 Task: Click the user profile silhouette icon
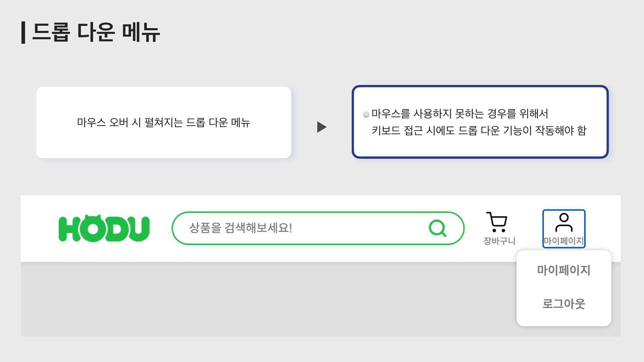564,223
